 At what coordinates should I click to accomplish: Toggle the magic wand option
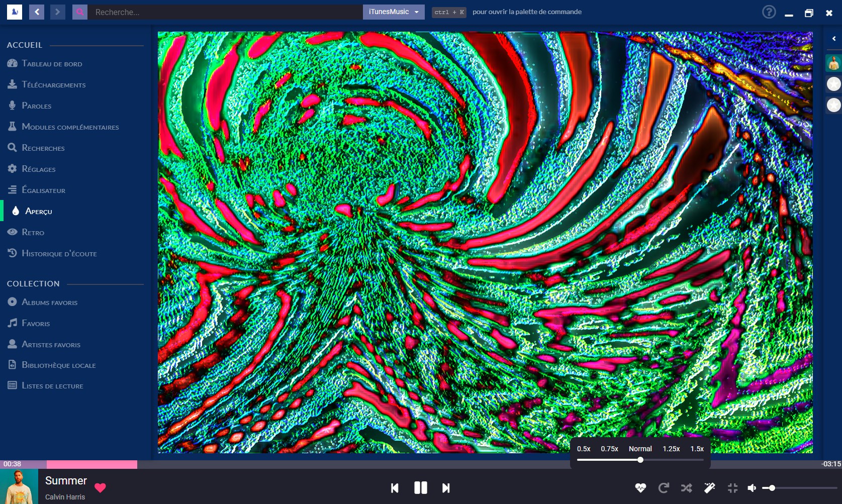710,488
